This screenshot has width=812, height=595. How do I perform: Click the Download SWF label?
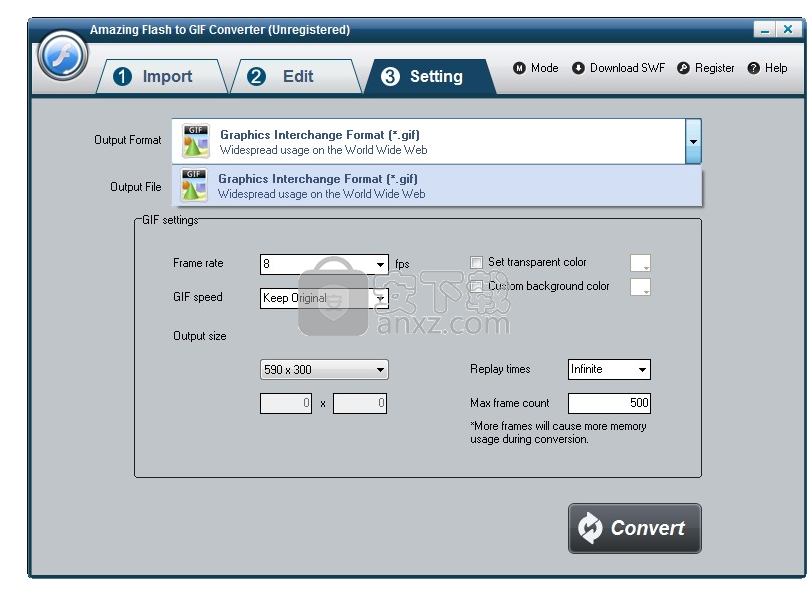627,68
